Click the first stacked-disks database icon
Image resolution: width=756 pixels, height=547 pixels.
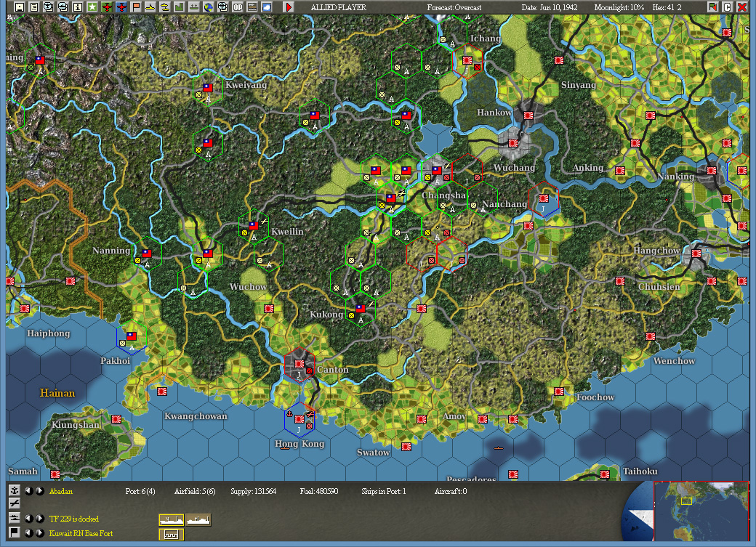(x=48, y=7)
